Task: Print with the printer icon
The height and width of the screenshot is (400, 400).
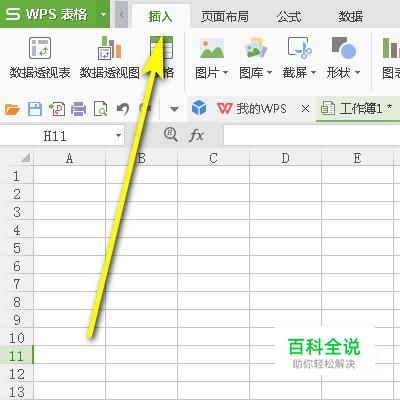Action: [79, 109]
